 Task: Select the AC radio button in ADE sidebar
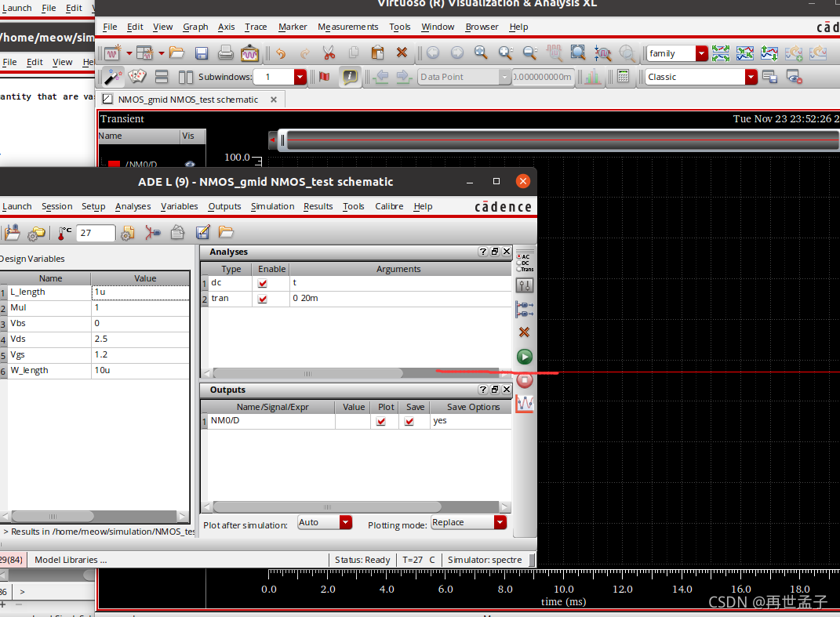tap(519, 257)
